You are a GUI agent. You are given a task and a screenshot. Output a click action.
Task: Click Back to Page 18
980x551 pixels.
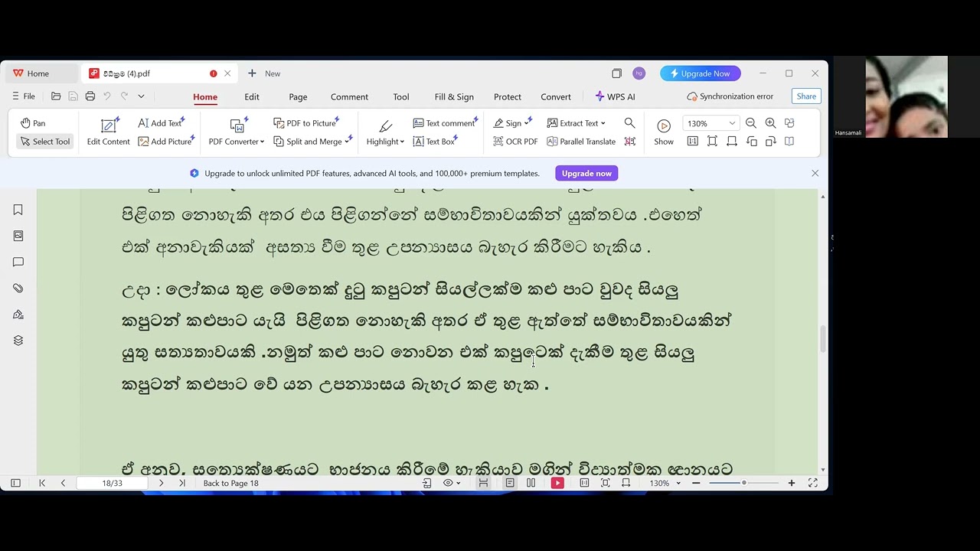(230, 483)
